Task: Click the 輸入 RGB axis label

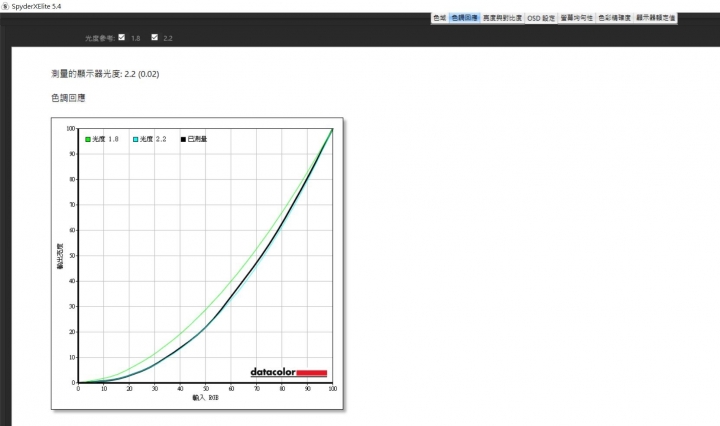Action: pyautogui.click(x=205, y=398)
